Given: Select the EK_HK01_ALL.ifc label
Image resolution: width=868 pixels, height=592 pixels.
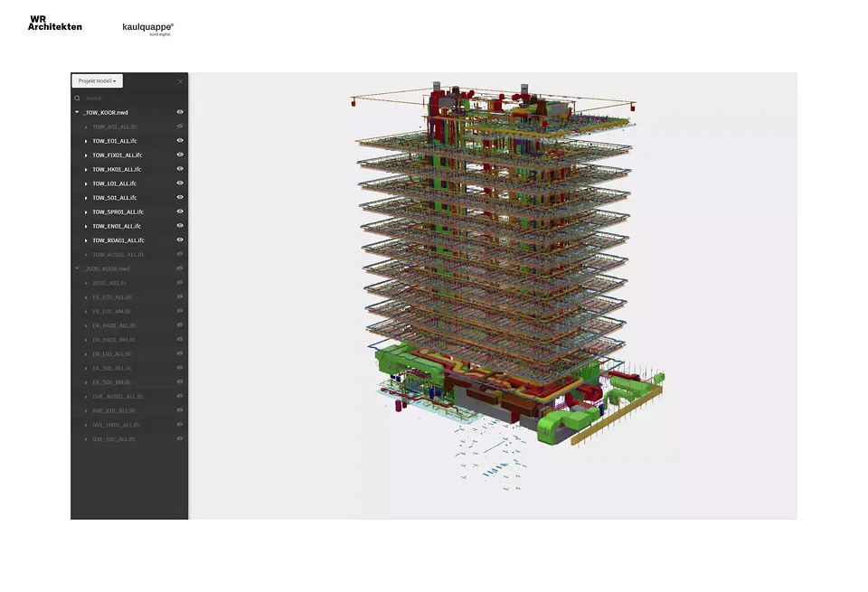Looking at the screenshot, I should point(114,325).
